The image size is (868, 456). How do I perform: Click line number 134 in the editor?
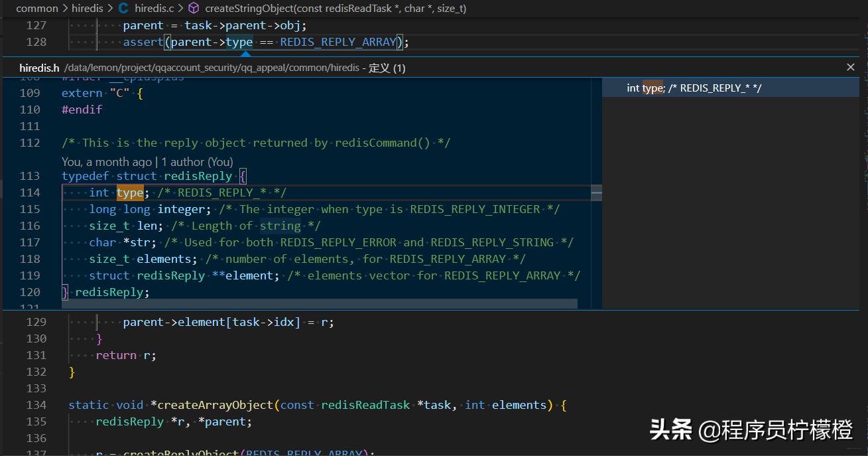(36, 404)
